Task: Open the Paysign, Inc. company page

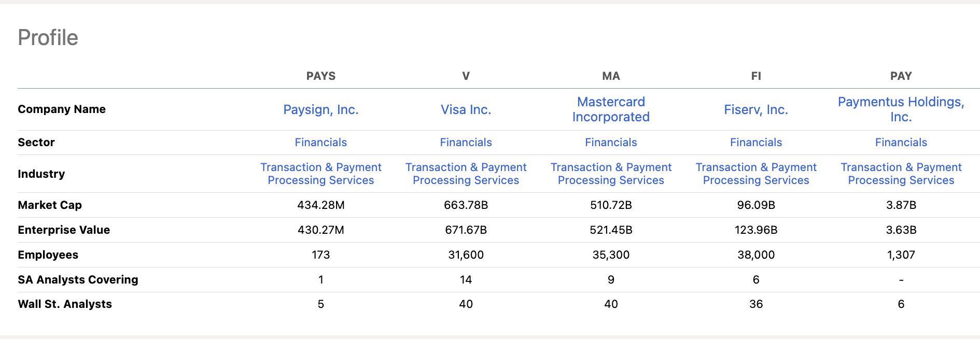Action: pyautogui.click(x=320, y=109)
